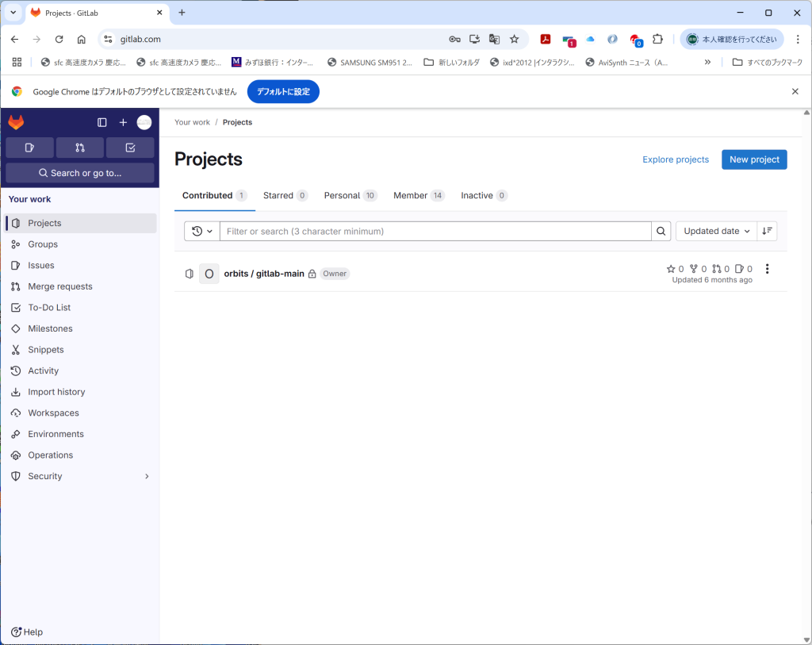Image resolution: width=812 pixels, height=645 pixels.
Task: Click the search magnifier button
Action: [x=661, y=231]
